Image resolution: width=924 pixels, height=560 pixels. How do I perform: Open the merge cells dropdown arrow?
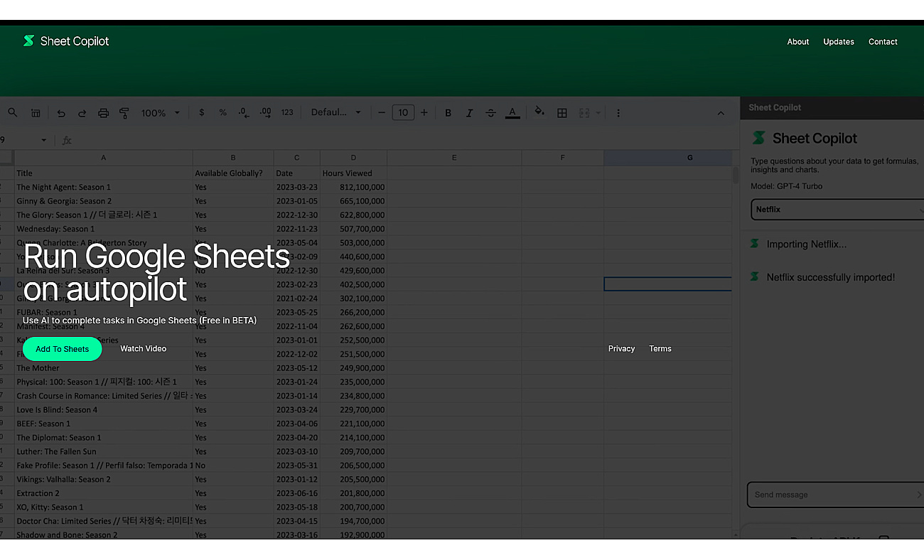click(x=598, y=113)
